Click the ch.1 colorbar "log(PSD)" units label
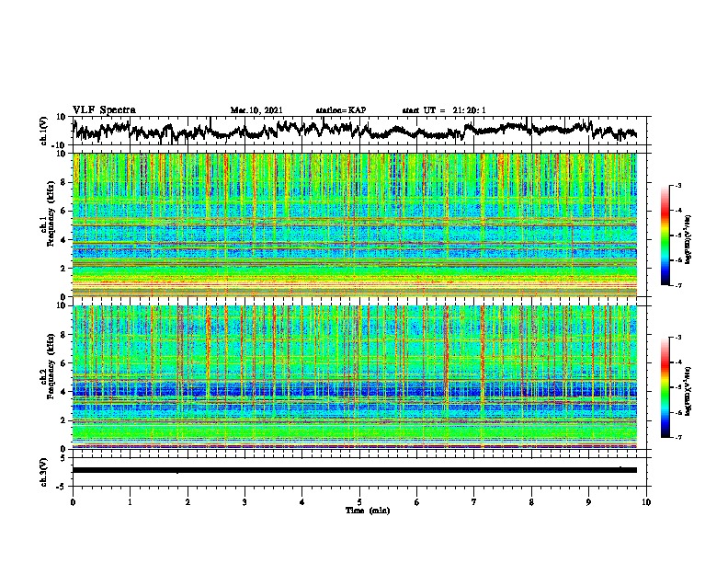The height and width of the screenshot is (563, 728). pos(688,239)
